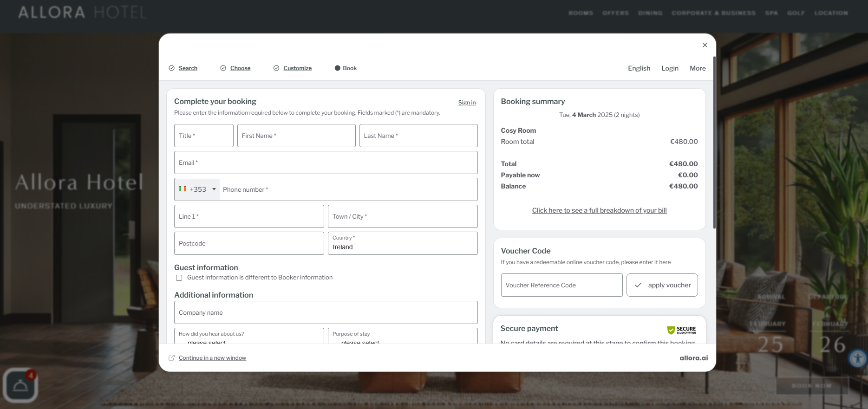
Task: Click the Search step checkmark icon
Action: pos(172,68)
